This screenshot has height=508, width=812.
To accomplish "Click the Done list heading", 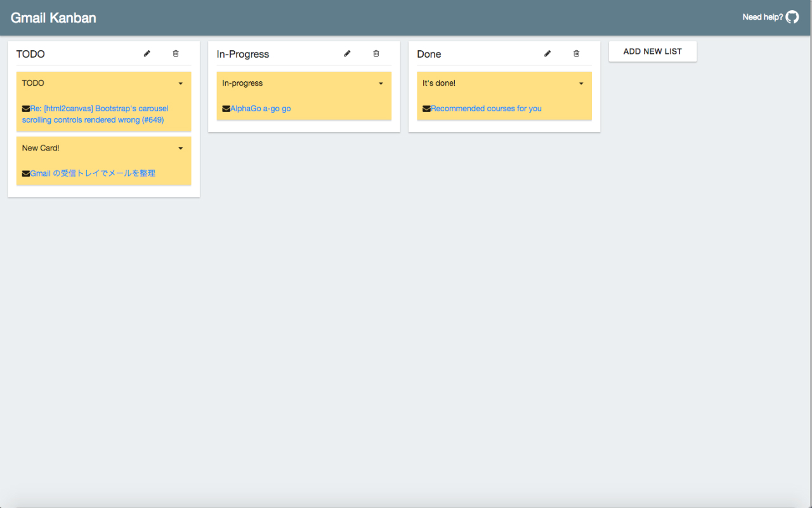I will (429, 54).
